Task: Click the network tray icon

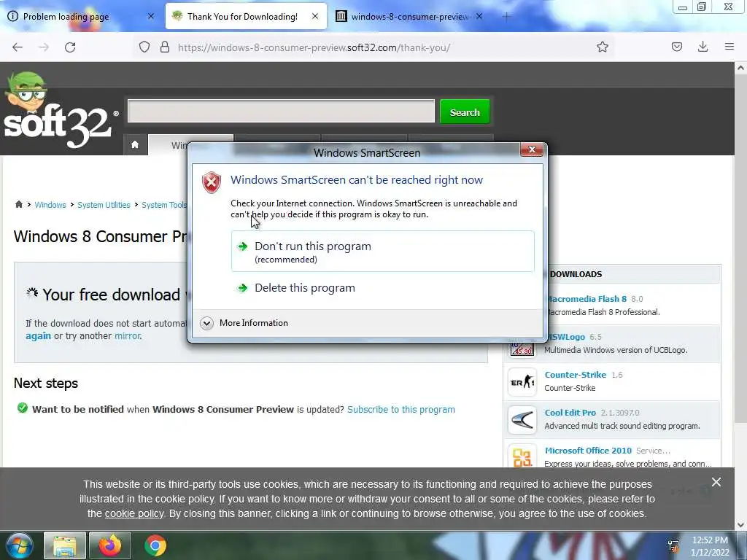Action: pos(673,546)
